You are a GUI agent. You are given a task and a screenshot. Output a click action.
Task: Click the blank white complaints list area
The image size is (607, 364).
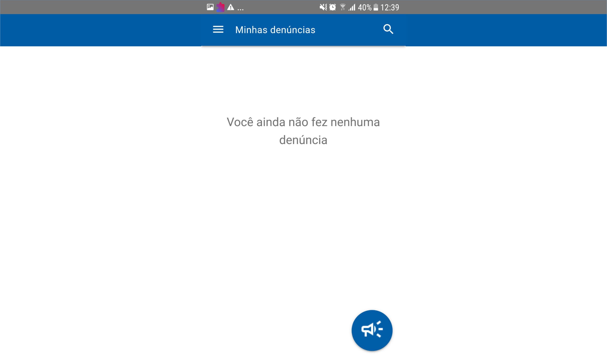tap(303, 221)
